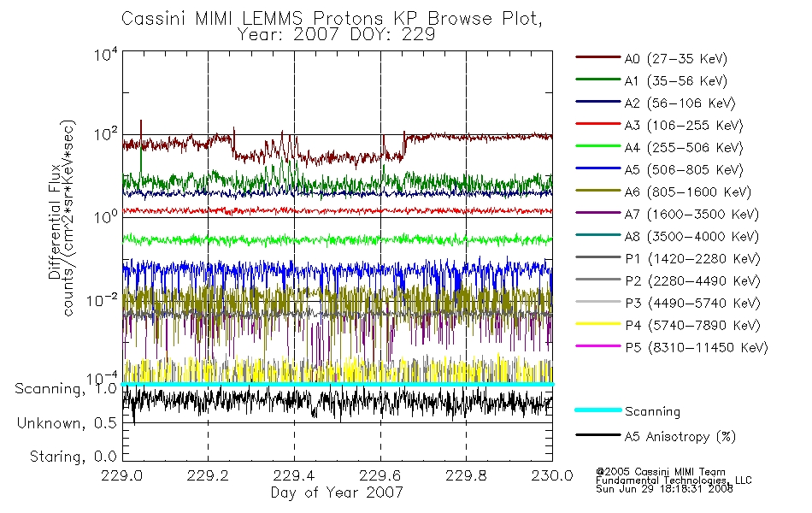This screenshot has height=513, width=812.
Task: Click the navy A2 legend line swatch
Action: [x=597, y=102]
